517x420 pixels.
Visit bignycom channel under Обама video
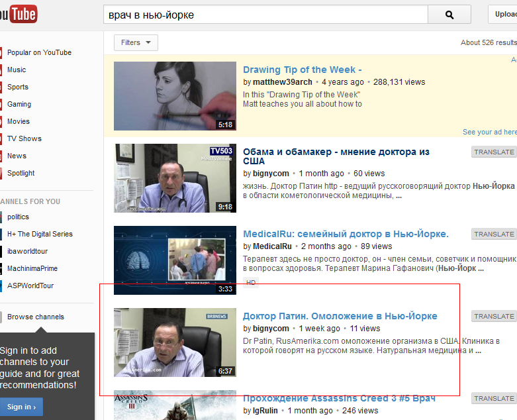click(x=271, y=173)
